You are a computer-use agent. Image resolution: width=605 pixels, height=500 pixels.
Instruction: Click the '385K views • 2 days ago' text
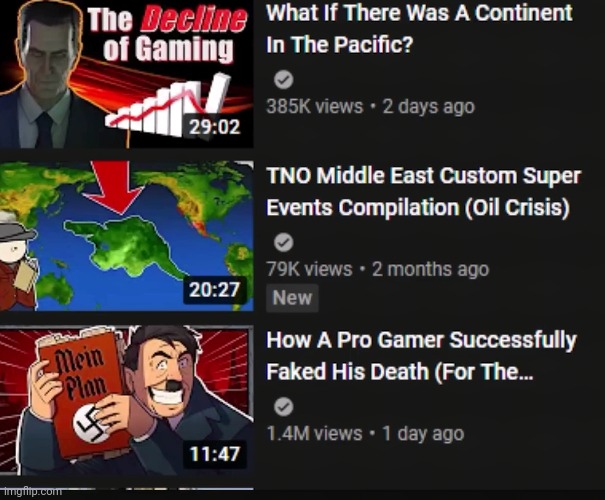[x=370, y=106]
